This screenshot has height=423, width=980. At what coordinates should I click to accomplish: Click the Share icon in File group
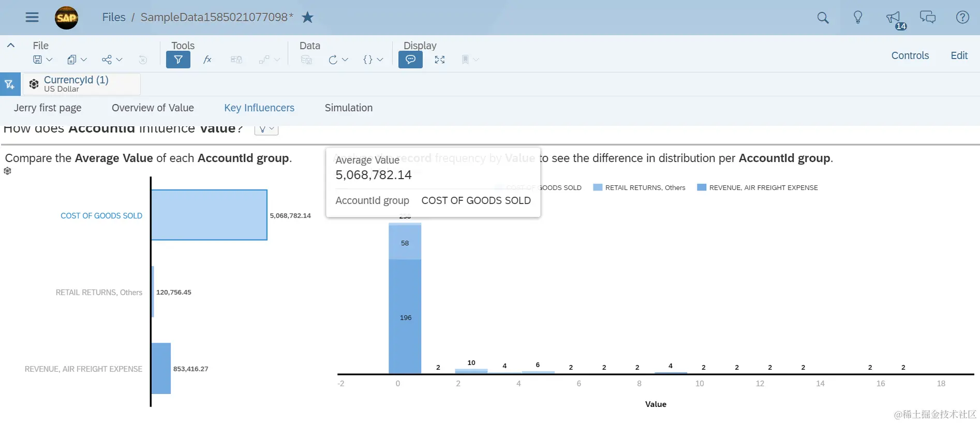click(107, 60)
